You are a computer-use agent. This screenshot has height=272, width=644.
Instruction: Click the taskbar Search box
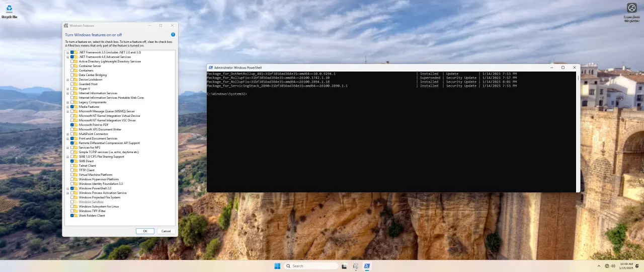click(x=311, y=266)
